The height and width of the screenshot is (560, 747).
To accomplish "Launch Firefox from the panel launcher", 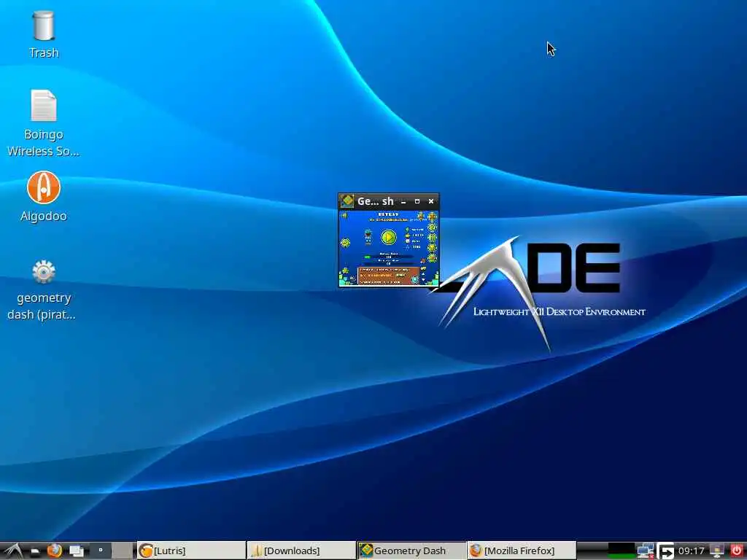I will 54,551.
